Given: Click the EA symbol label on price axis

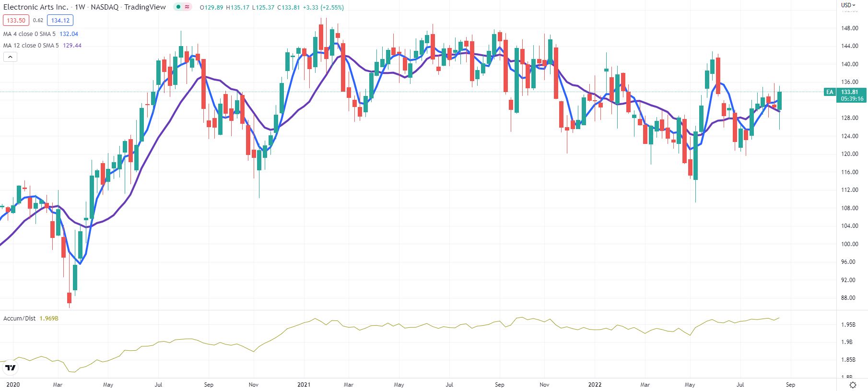Looking at the screenshot, I should 830,92.
